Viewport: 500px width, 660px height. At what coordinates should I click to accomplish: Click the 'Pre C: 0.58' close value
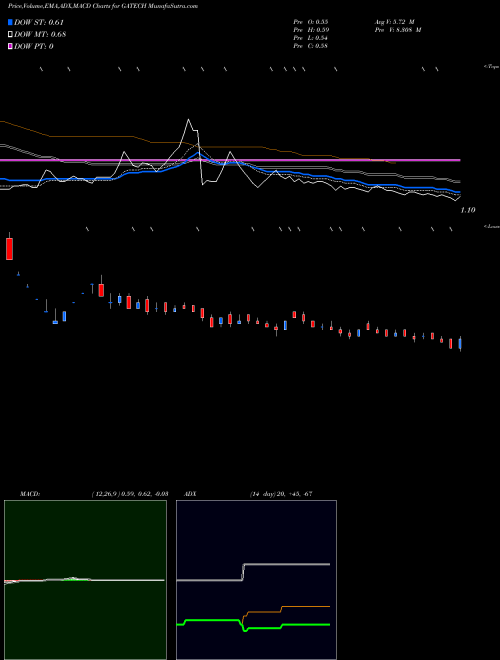pos(311,46)
